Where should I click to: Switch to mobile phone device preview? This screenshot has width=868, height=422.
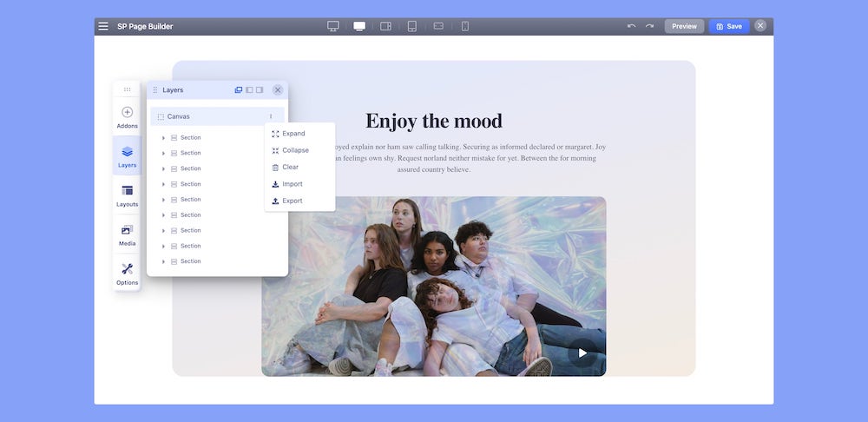click(465, 26)
